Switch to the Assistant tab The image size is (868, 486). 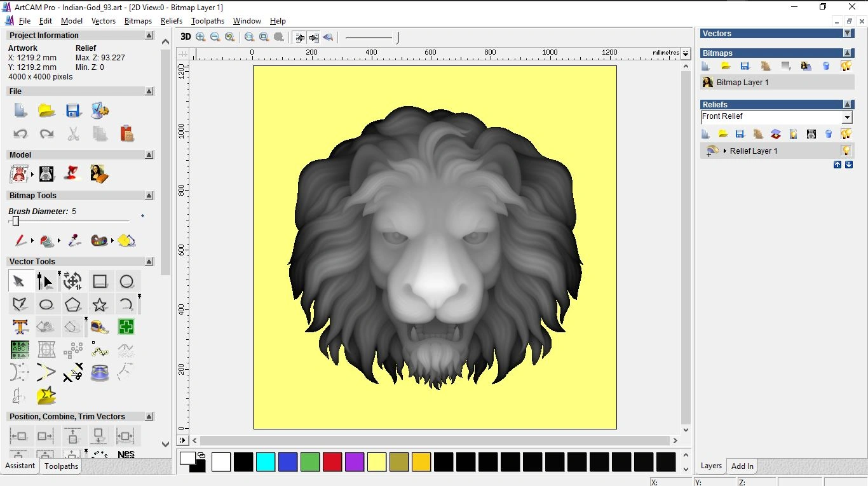tap(20, 466)
